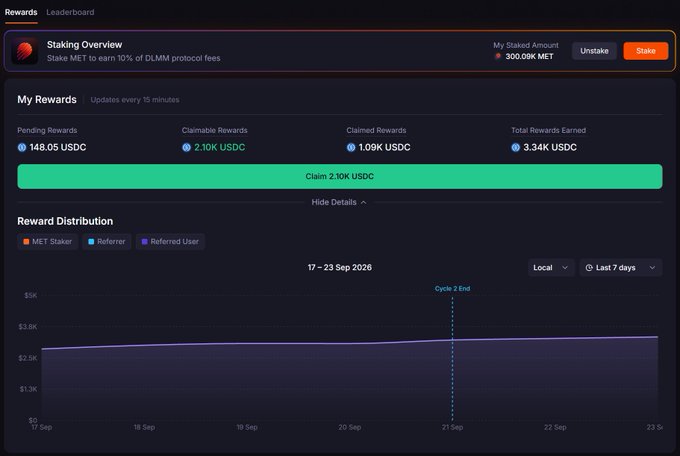Viewport: 680px width, 456px height.
Task: Click the 21 Sep axis label
Action: [452, 427]
